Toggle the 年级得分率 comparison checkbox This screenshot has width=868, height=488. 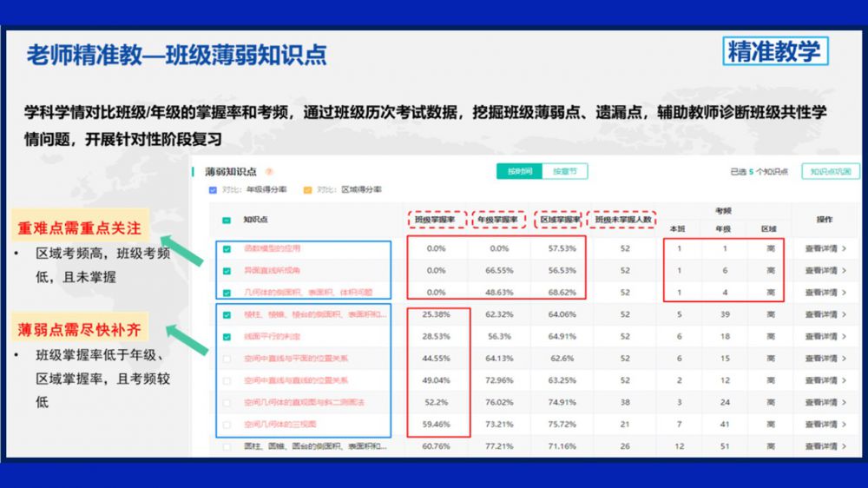tap(214, 189)
